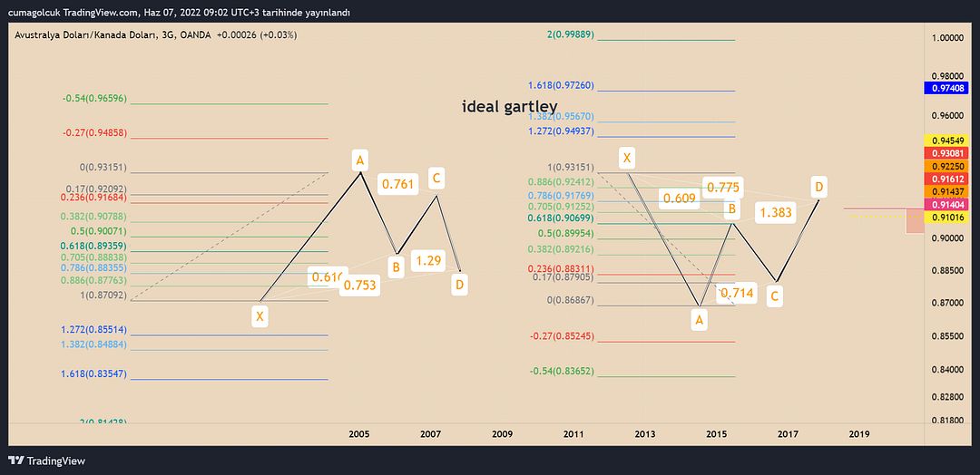The width and height of the screenshot is (980, 475).
Task: Select the 0.753 ratio label
Action: 359,286
